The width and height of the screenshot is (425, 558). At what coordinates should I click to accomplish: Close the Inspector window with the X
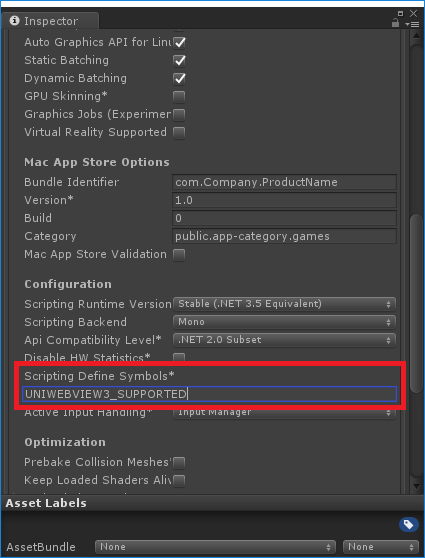pos(413,13)
